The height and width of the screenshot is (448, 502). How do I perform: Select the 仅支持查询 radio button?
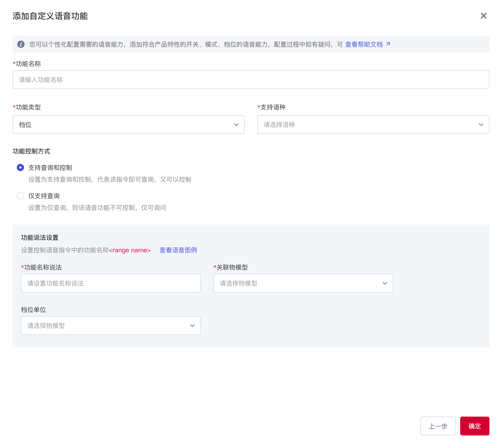tap(20, 196)
